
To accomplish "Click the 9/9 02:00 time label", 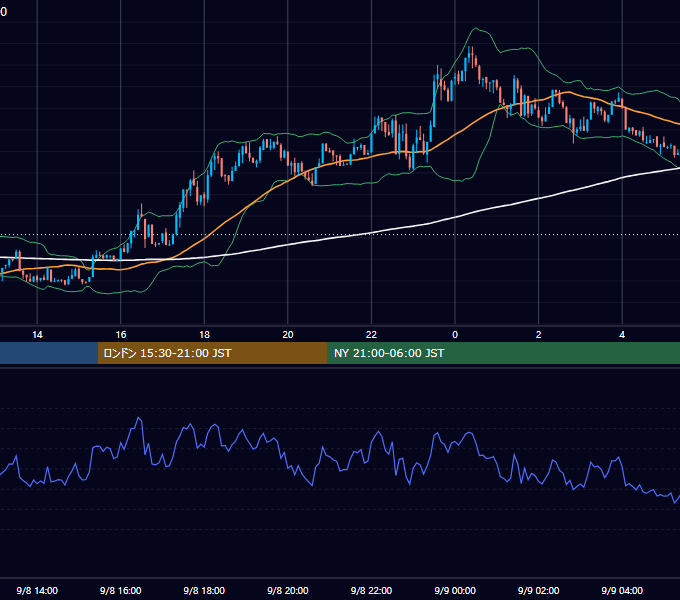I will coord(539,590).
